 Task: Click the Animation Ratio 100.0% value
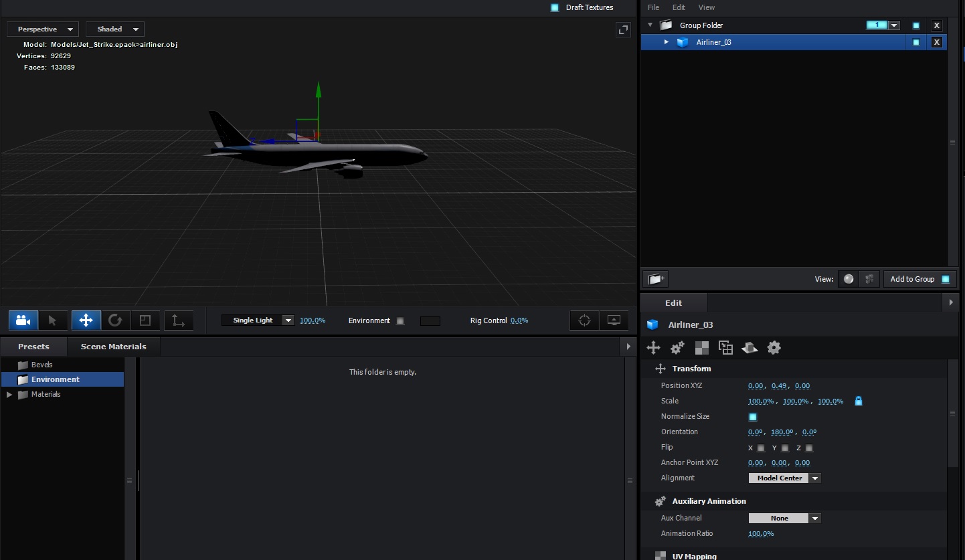[x=761, y=534]
